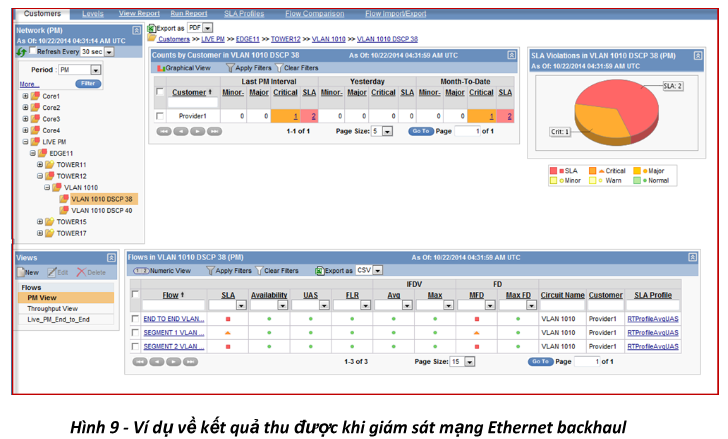Collapse the Flows in VLAN 1010 panel

(x=692, y=257)
